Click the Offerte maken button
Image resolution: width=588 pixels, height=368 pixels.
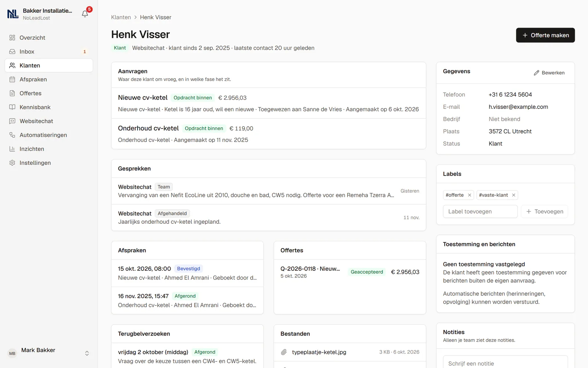coord(545,35)
